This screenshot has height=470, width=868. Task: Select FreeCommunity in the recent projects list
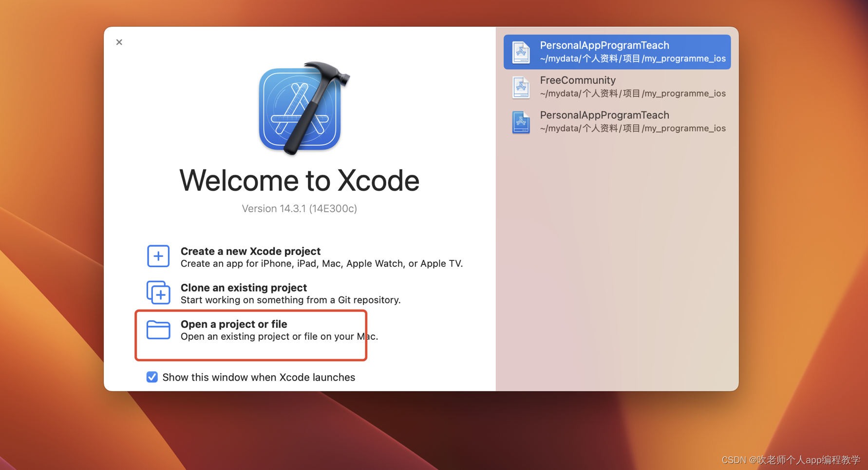coord(617,87)
